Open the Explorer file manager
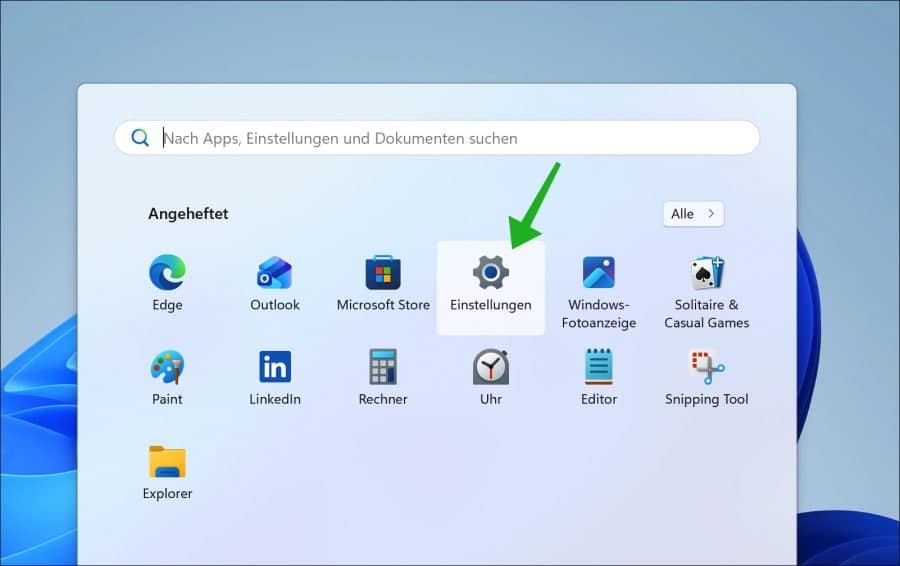This screenshot has width=900, height=566. [x=167, y=462]
